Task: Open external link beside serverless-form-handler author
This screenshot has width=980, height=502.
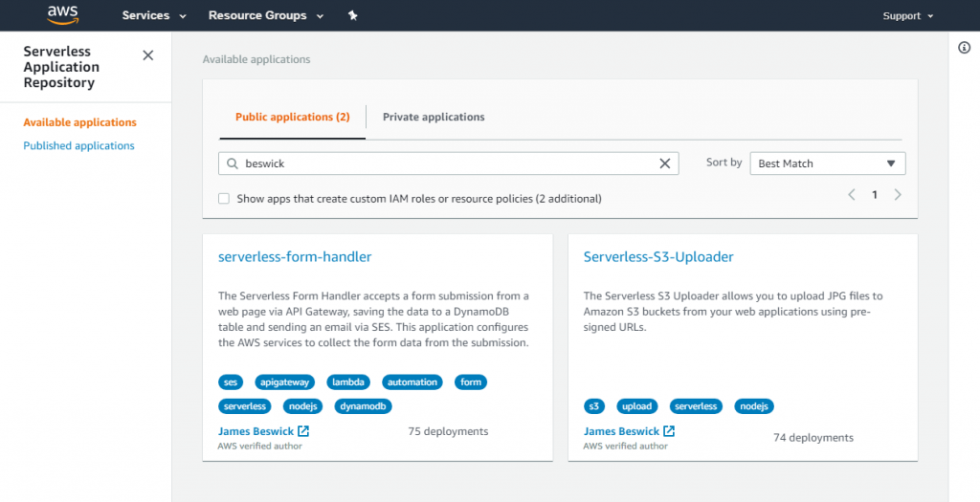Action: tap(303, 431)
